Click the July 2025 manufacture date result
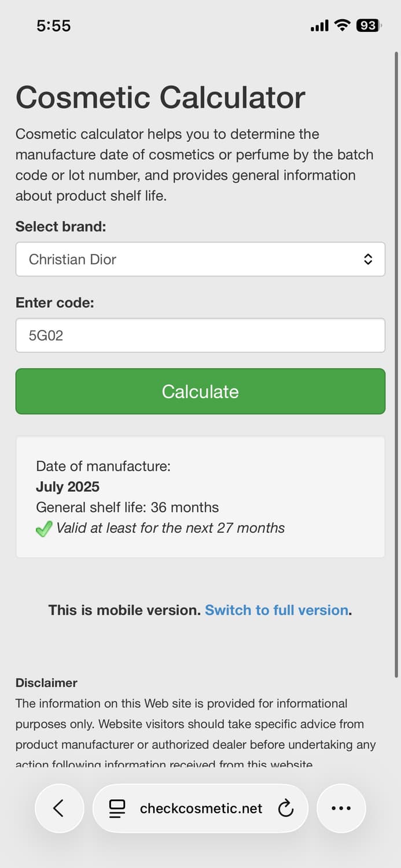The image size is (401, 868). 68,487
